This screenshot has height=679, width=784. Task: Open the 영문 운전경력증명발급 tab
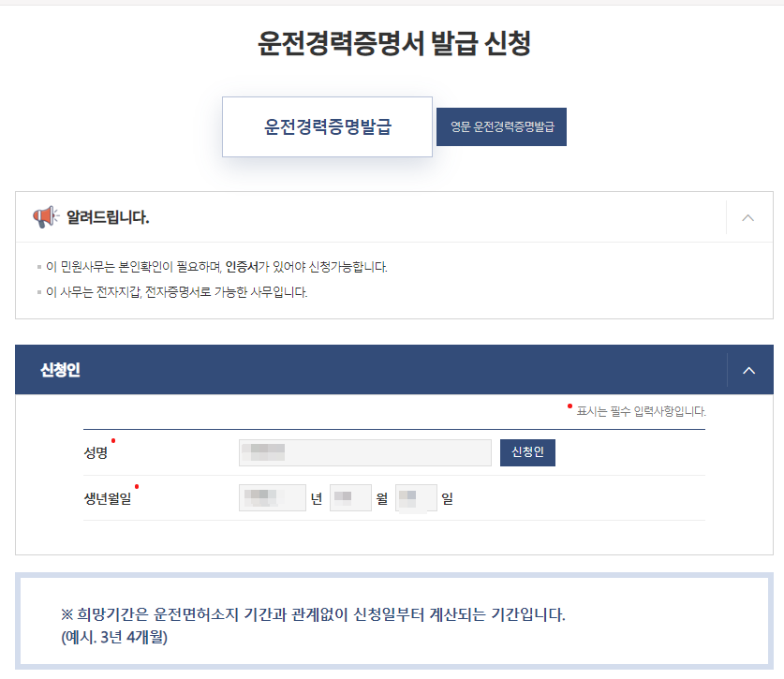[x=501, y=126]
